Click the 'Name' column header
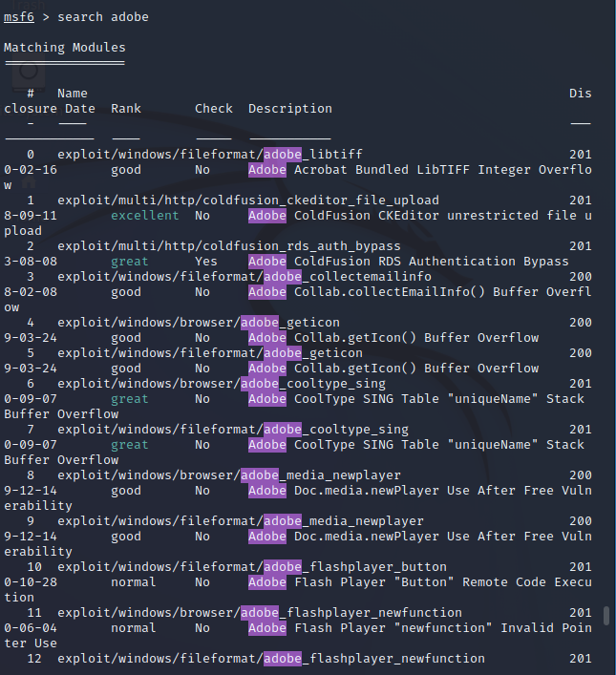 click(x=73, y=94)
